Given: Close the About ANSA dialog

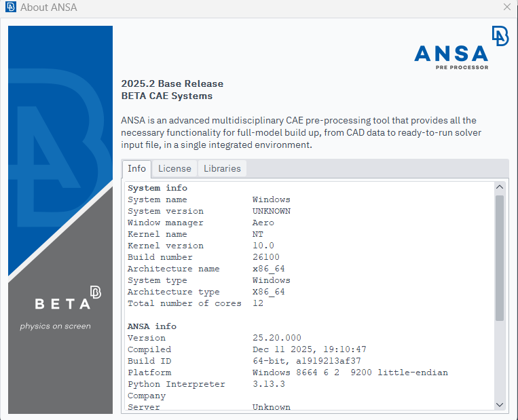Looking at the screenshot, I should pyautogui.click(x=506, y=7).
